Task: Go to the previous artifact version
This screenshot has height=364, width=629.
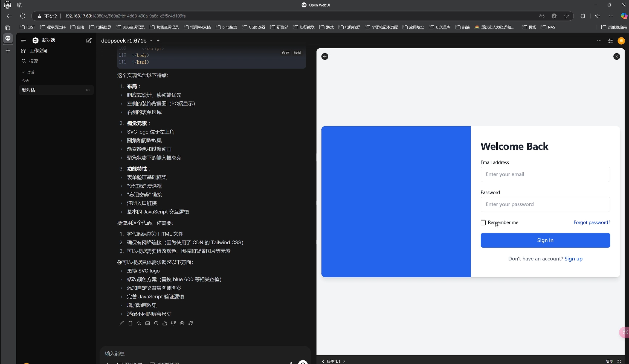Action: [x=323, y=361]
